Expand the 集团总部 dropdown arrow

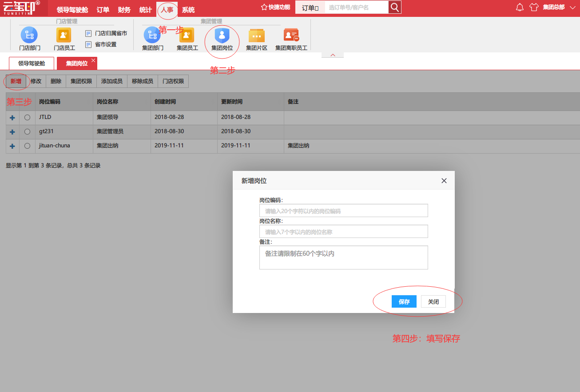tap(572, 7)
